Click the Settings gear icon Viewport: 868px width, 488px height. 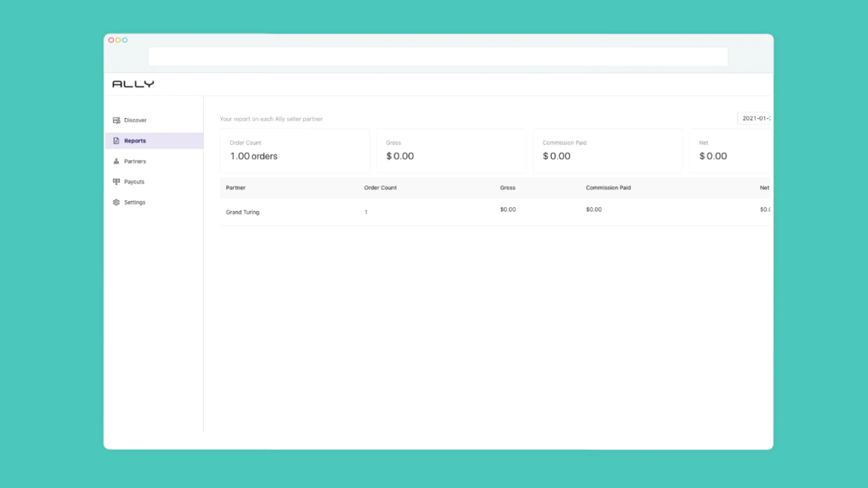pos(116,202)
